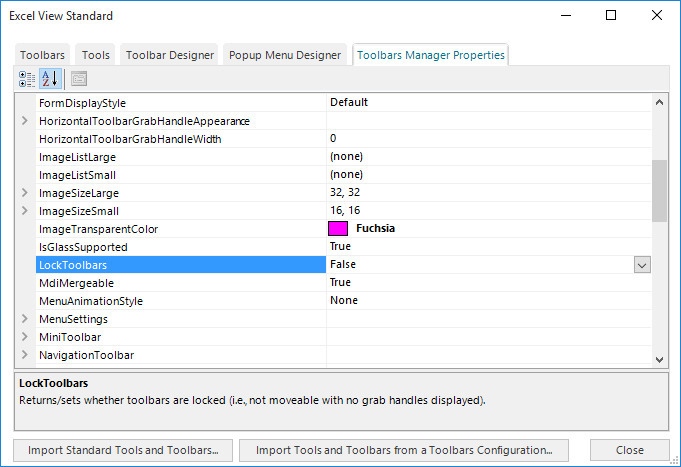681x467 pixels.
Task: Select the ImageListSmall property
Action: 77,175
